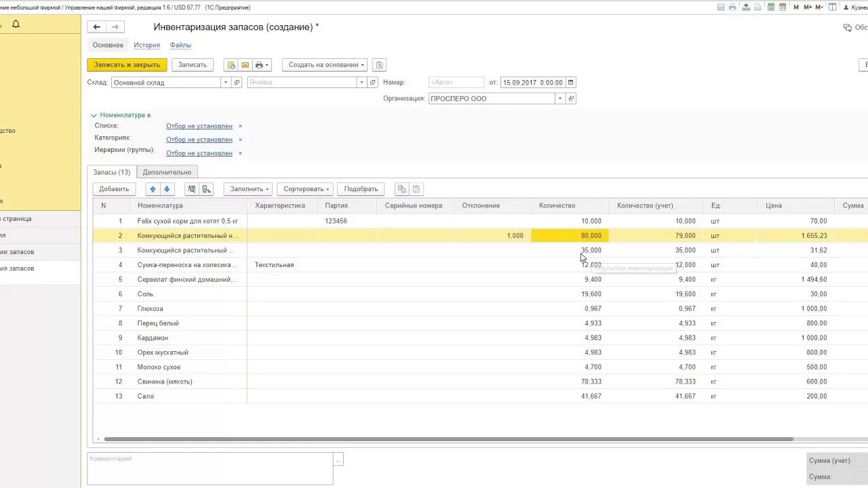
Task: Open the comment field ellipsis button
Action: coord(338,459)
